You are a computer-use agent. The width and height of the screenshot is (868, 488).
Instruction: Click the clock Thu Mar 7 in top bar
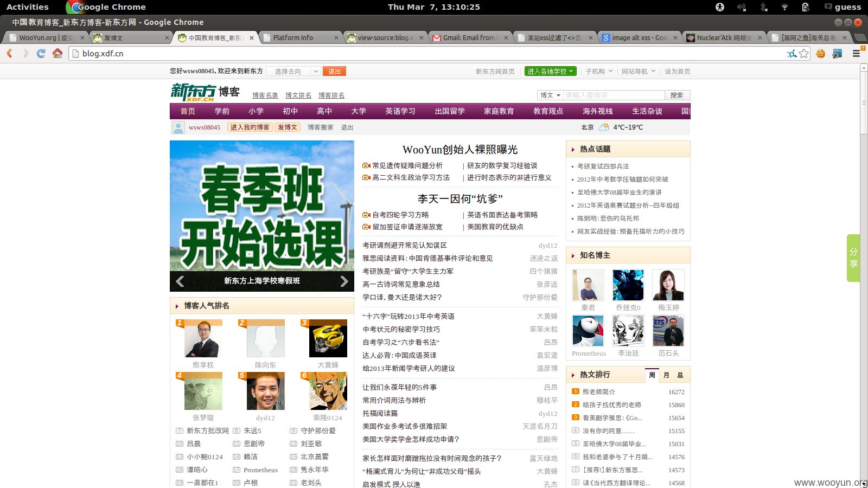[x=434, y=7]
